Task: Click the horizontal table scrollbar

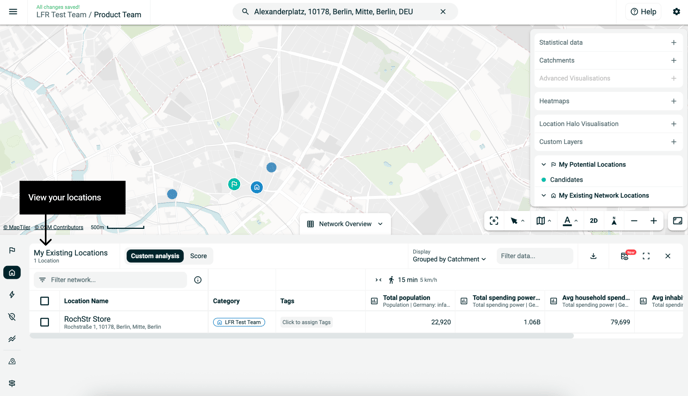Action: click(301, 336)
